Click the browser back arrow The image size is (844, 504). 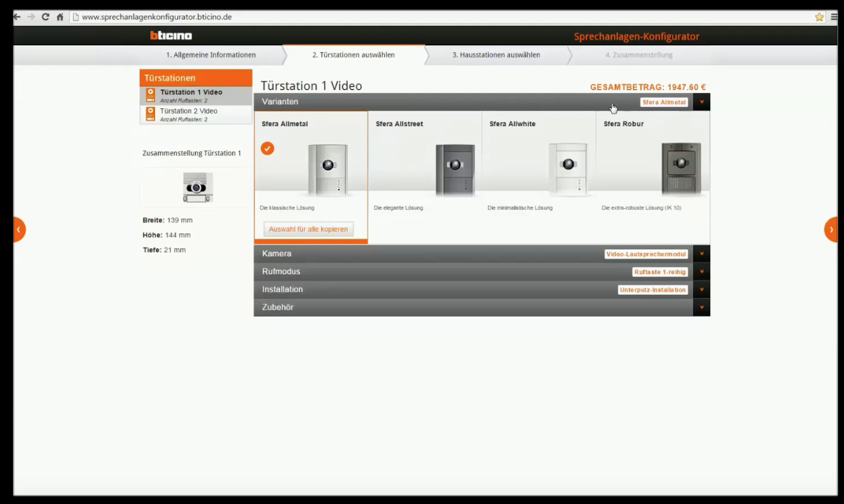pyautogui.click(x=17, y=17)
